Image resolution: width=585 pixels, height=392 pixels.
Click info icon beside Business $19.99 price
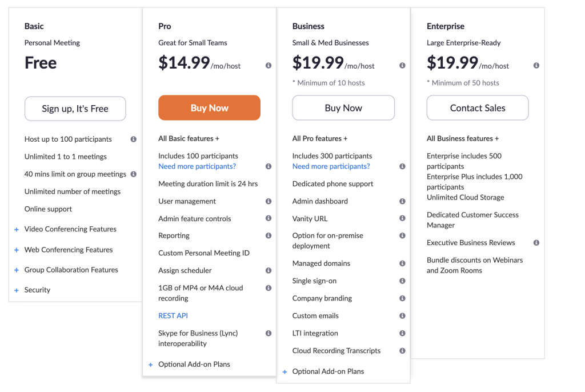pos(402,66)
